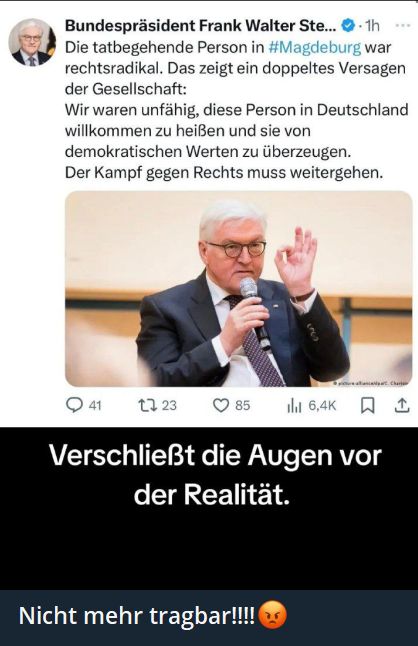Viewport: 418px width, 646px height.
Task: Click the 1h timestamp
Action: click(372, 26)
